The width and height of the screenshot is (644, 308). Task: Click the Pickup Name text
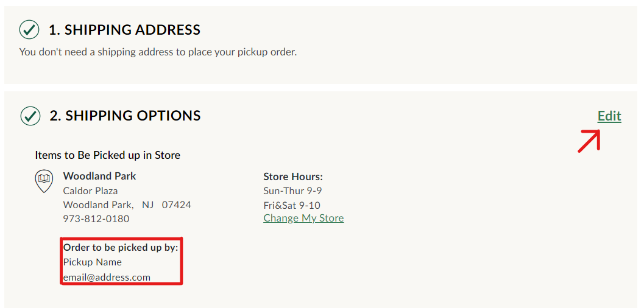[93, 262]
